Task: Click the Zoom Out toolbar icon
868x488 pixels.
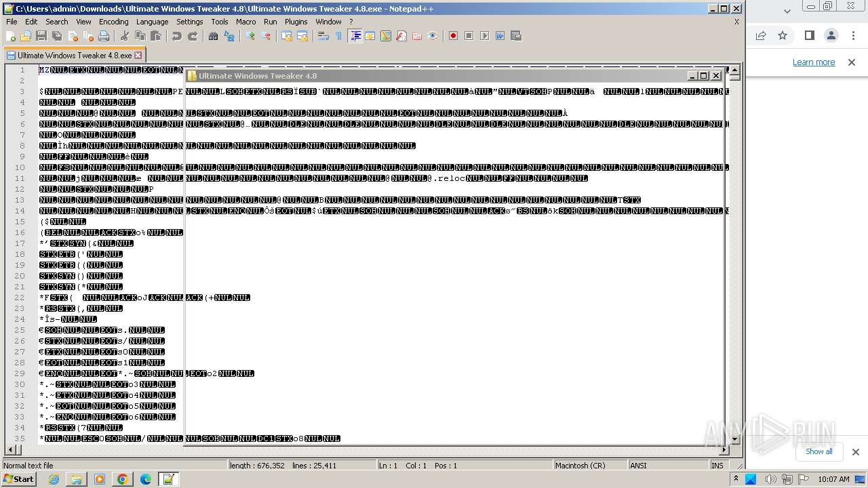Action: pos(267,36)
